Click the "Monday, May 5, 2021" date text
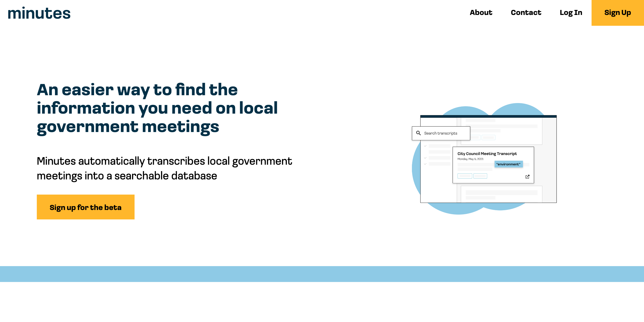644x322 pixels. click(x=470, y=159)
